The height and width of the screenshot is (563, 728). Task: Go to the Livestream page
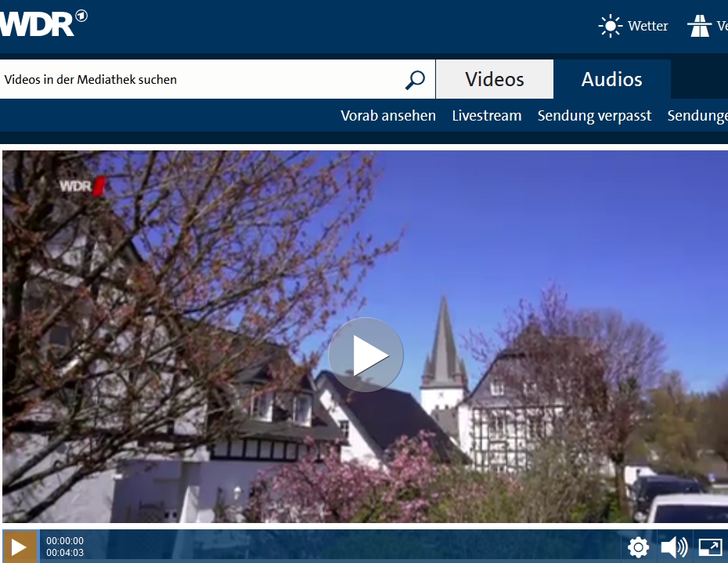click(486, 116)
